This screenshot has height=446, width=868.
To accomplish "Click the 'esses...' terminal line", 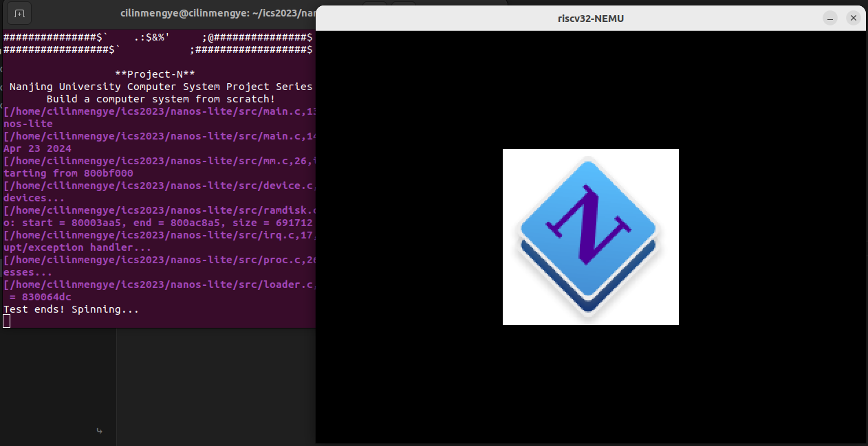I will [x=28, y=272].
